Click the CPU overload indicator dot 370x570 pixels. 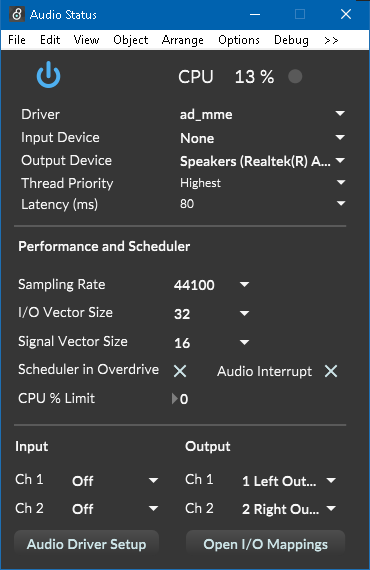[x=295, y=76]
